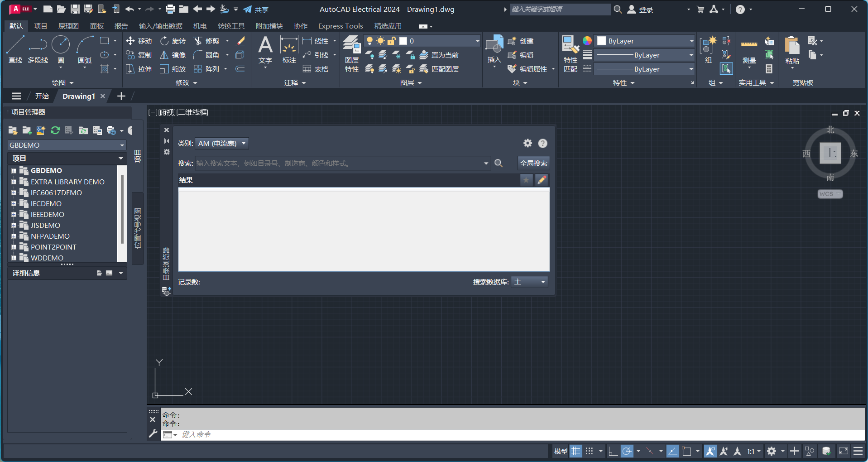Click the Rotate (旋转) tool
Image resolution: width=868 pixels, height=462 pixels.
click(x=173, y=41)
